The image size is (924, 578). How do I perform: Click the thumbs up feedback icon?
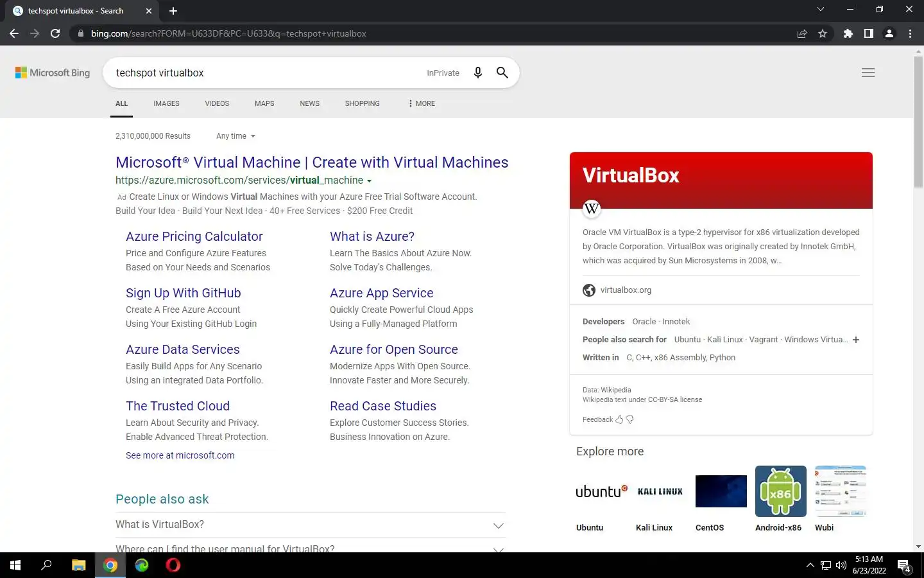coord(619,419)
